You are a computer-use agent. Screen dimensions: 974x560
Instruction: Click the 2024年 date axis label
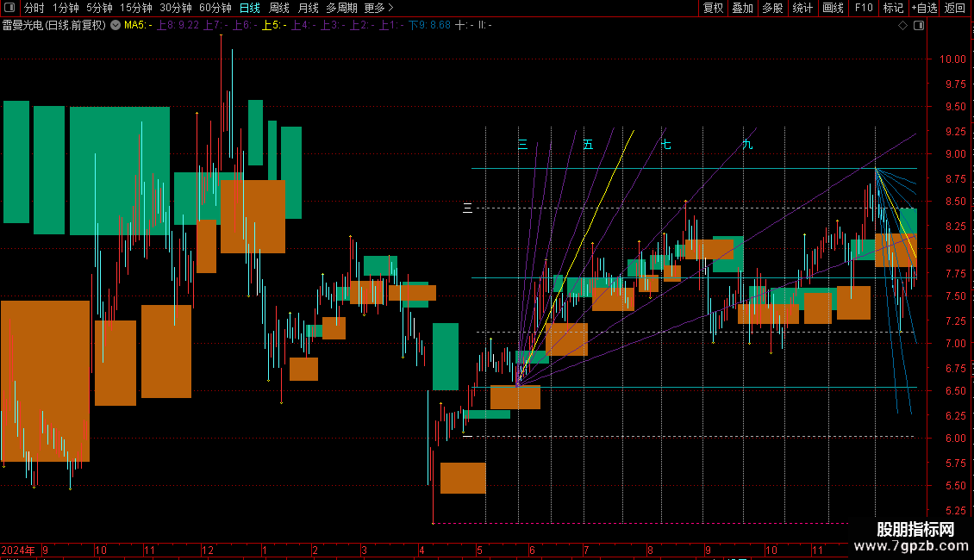[18, 550]
